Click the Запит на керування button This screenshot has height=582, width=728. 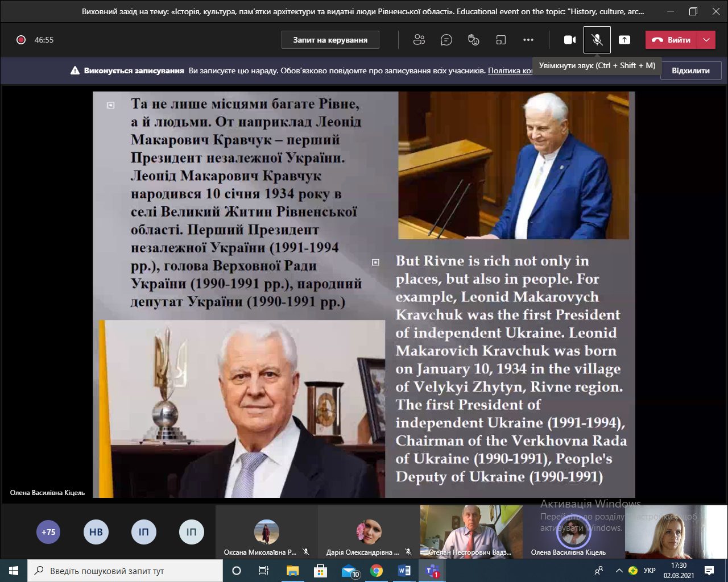[330, 40]
